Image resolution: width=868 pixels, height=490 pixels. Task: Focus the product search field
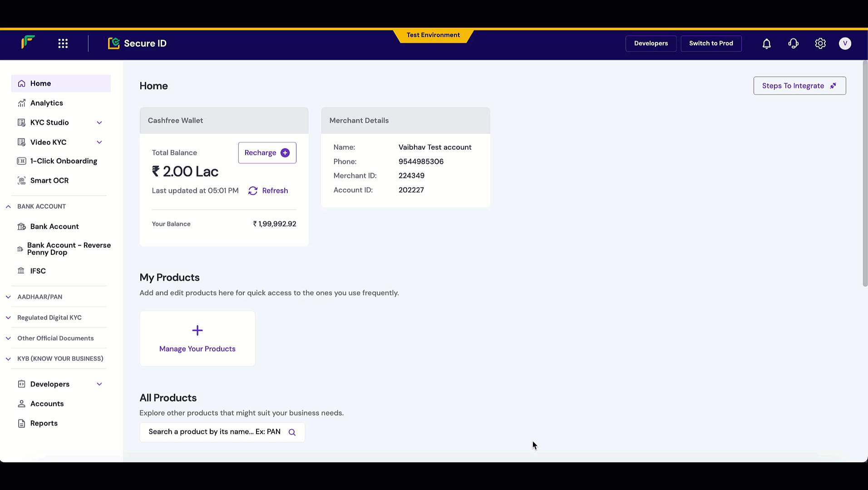point(222,432)
